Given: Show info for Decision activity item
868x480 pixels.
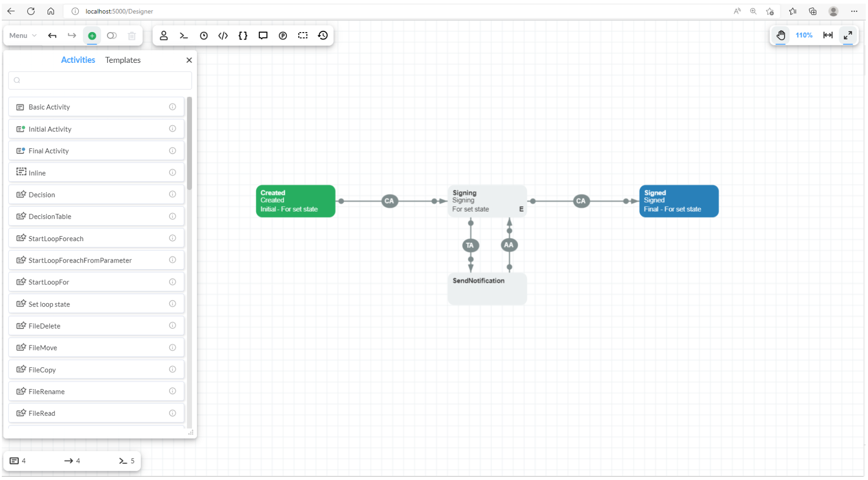Looking at the screenshot, I should tap(172, 194).
